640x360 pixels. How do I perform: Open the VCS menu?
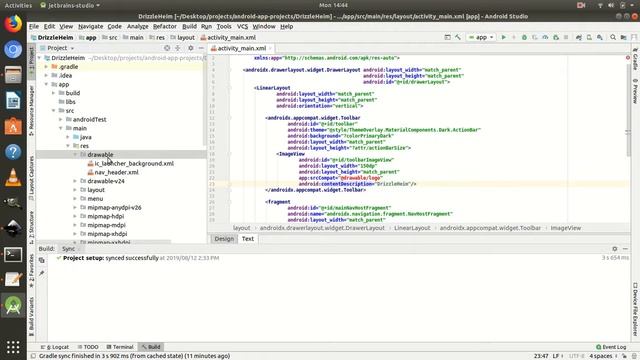242,27
